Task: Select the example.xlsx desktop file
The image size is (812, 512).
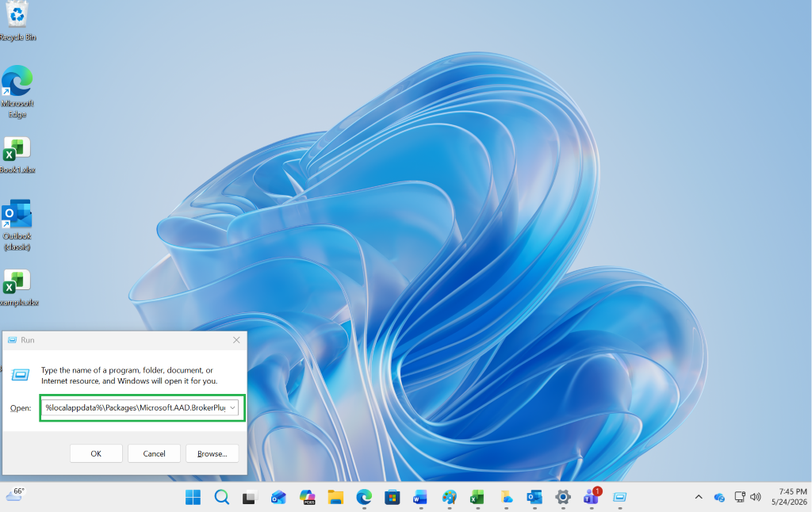Action: pos(17,288)
